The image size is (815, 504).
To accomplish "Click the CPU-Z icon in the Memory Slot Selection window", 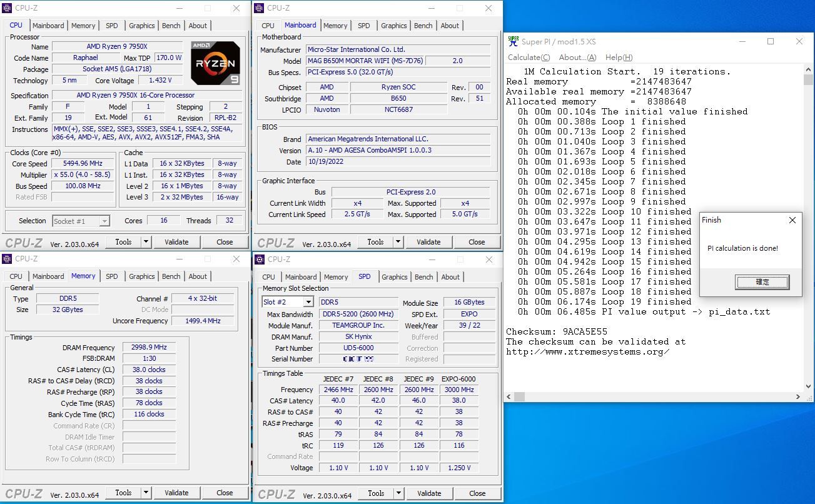I will [x=260, y=260].
